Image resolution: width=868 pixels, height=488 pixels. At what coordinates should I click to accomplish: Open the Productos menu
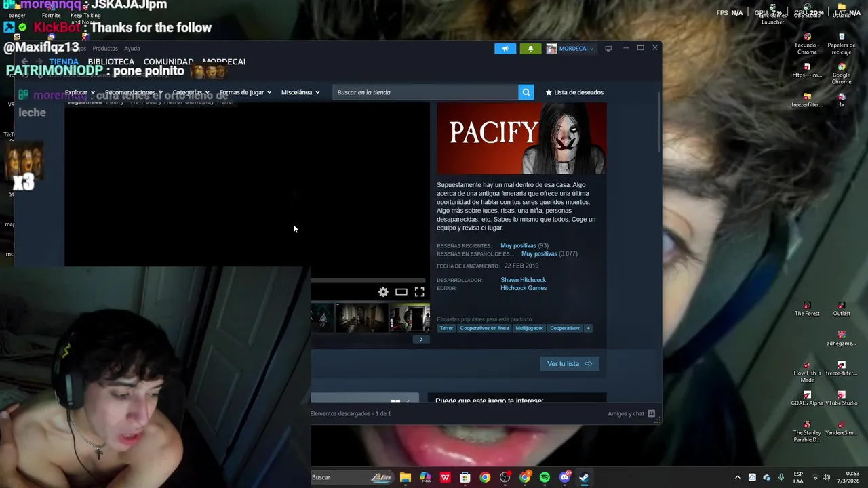click(105, 49)
